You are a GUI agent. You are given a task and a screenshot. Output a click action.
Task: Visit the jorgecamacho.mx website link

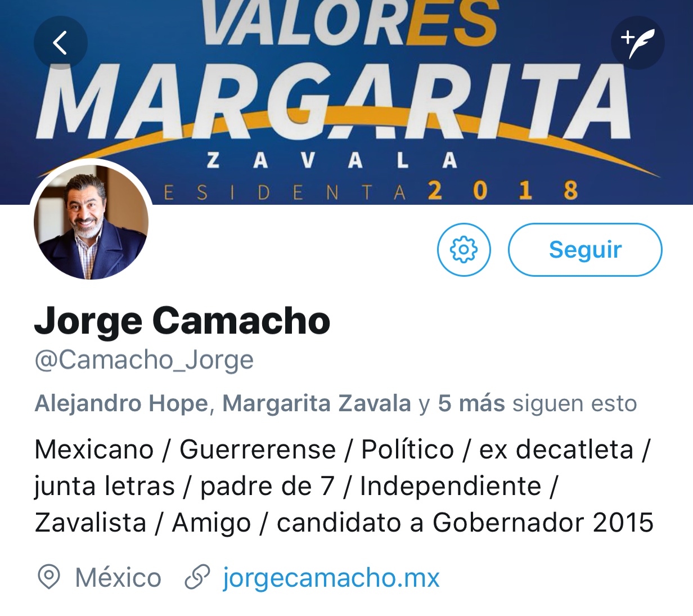pos(331,578)
